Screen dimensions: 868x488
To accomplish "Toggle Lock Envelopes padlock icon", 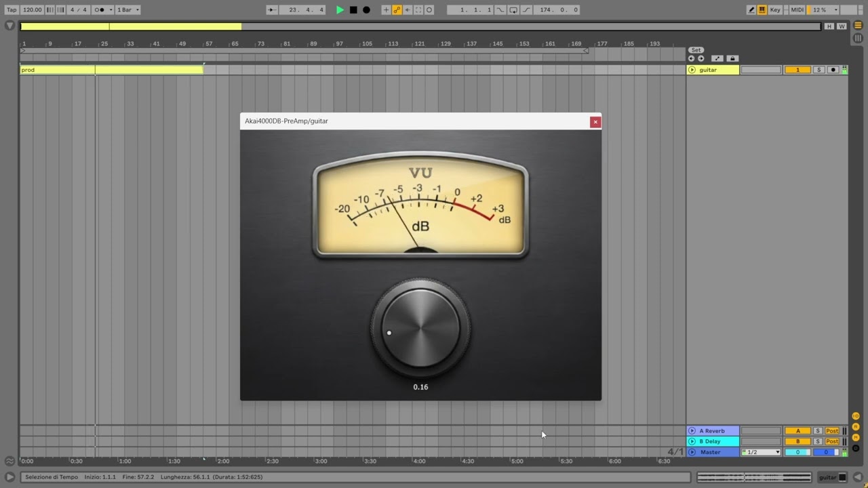I will click(732, 58).
